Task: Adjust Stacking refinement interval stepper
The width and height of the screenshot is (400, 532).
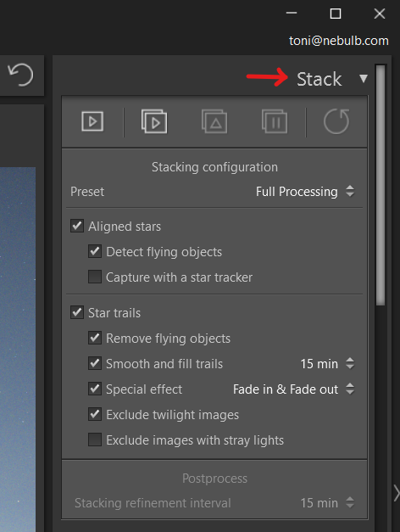Action: coord(350,503)
